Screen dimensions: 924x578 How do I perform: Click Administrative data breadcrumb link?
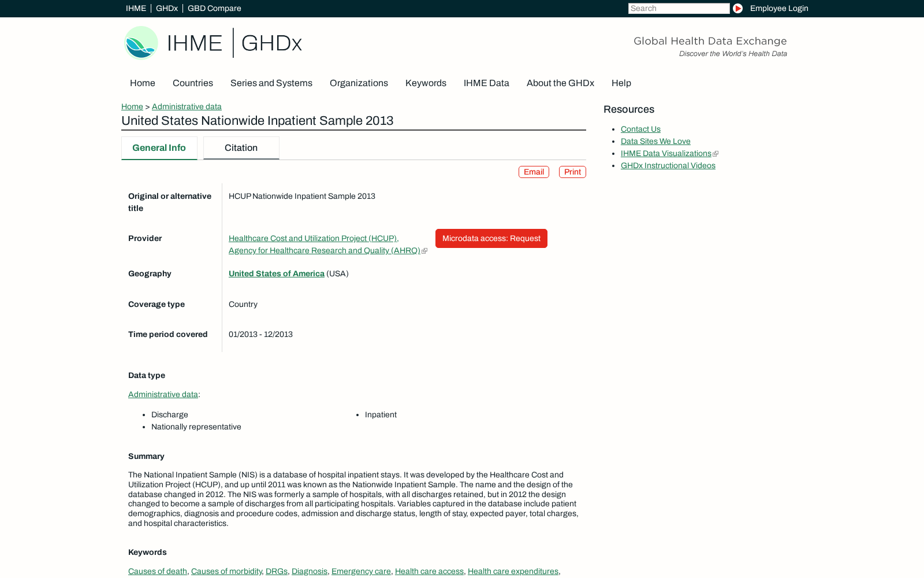pos(187,106)
